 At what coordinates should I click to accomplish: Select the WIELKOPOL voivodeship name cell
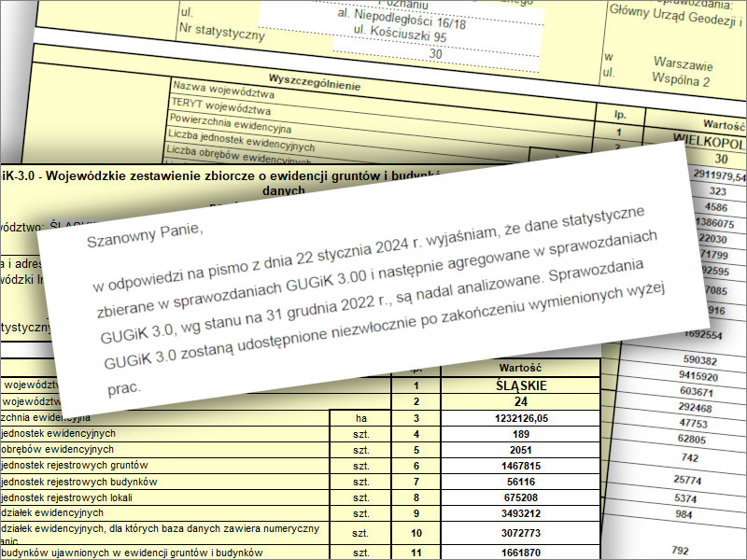pos(709,141)
